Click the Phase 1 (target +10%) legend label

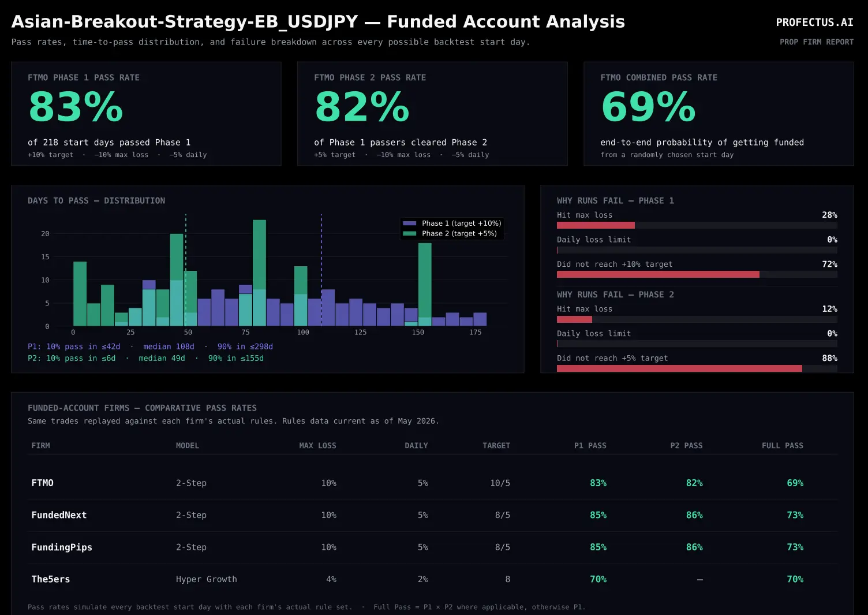(x=461, y=223)
